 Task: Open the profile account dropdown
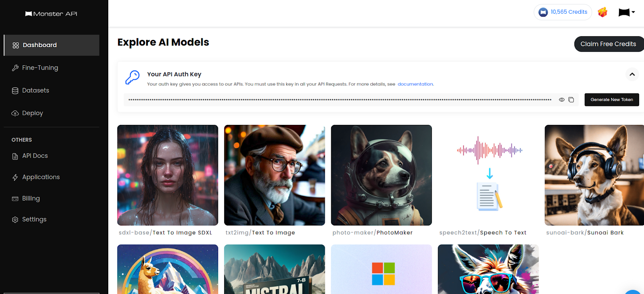[x=627, y=12]
